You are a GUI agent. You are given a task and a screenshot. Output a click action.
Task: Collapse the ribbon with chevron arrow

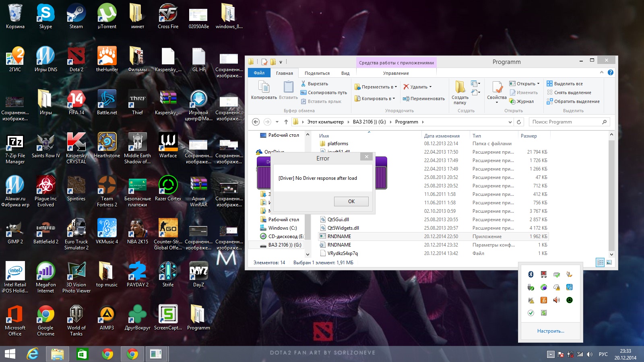click(x=602, y=72)
